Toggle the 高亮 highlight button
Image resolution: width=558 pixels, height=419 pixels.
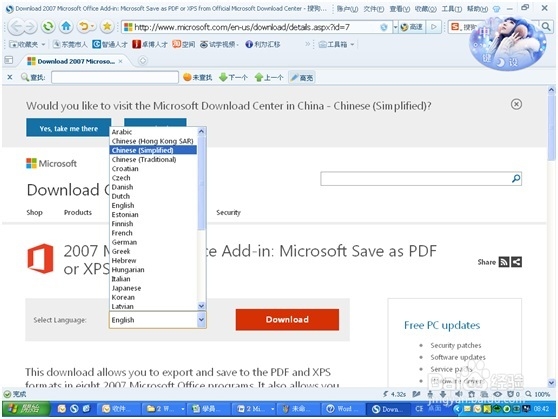(302, 77)
